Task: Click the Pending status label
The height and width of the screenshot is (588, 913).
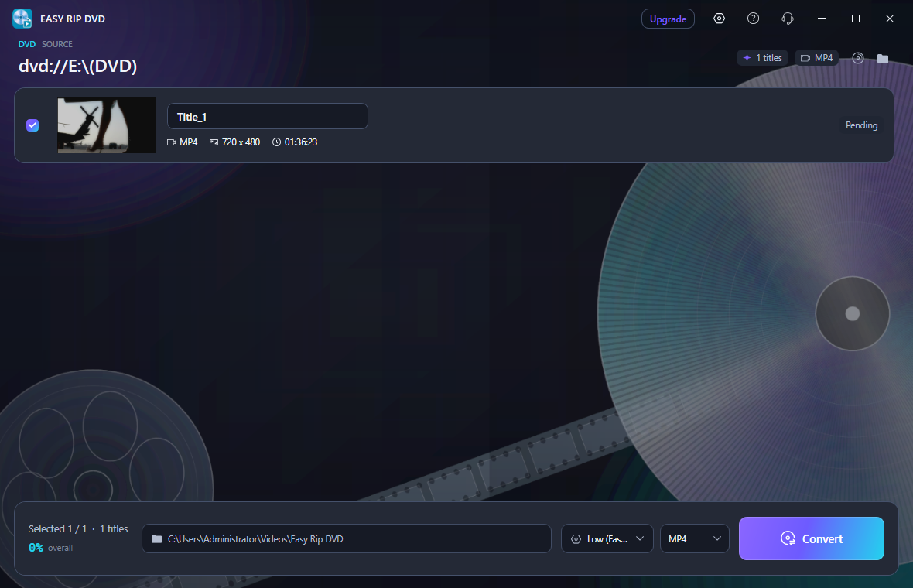Action: pos(861,125)
